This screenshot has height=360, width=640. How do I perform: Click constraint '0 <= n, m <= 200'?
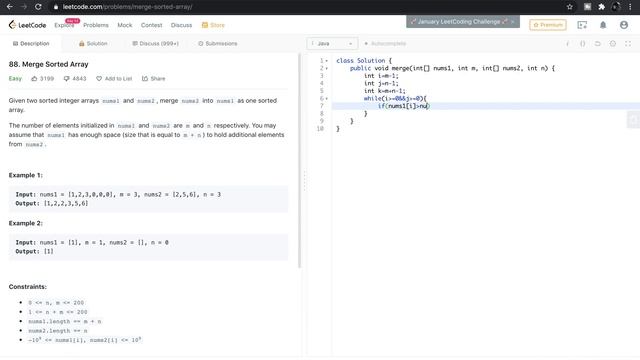[x=56, y=303]
